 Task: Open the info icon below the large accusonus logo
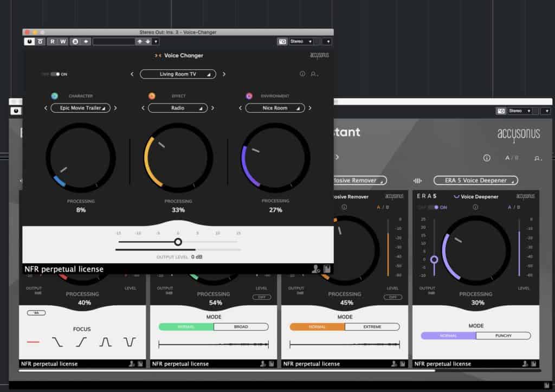[x=487, y=158]
